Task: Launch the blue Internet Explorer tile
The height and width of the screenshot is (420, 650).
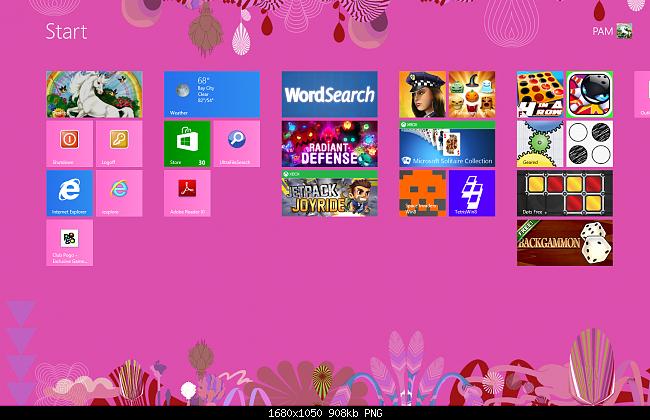Action: pos(70,193)
